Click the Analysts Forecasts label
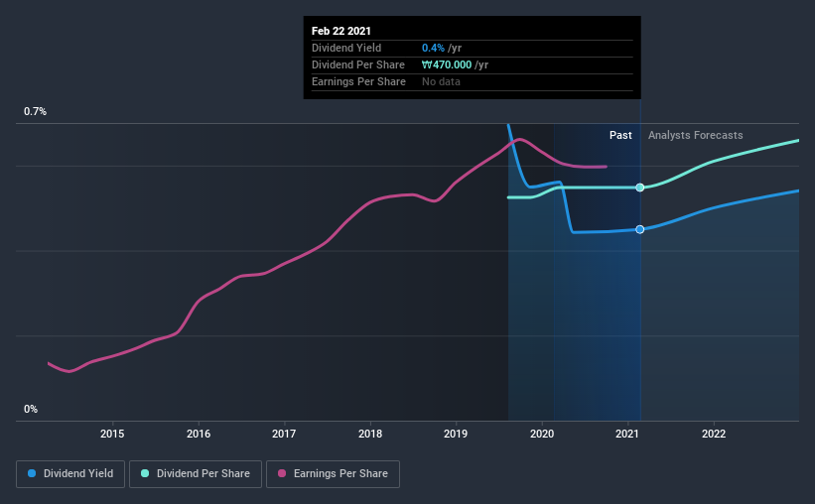The height and width of the screenshot is (504, 815). 696,135
